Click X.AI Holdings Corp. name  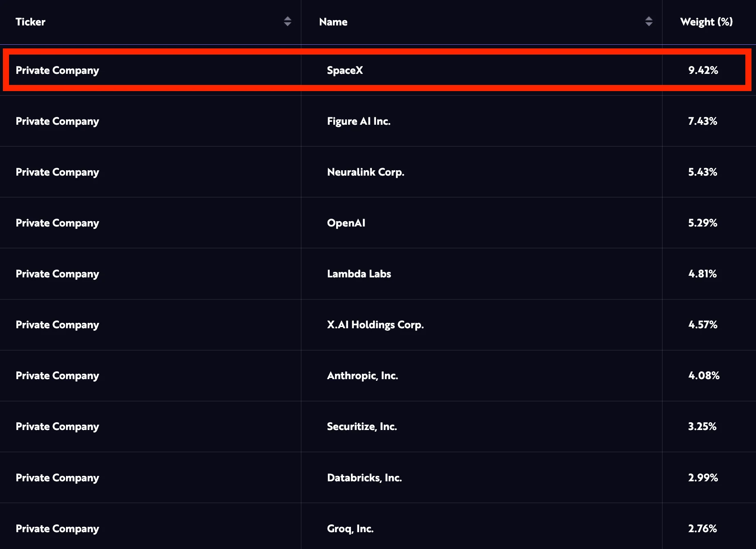point(375,325)
